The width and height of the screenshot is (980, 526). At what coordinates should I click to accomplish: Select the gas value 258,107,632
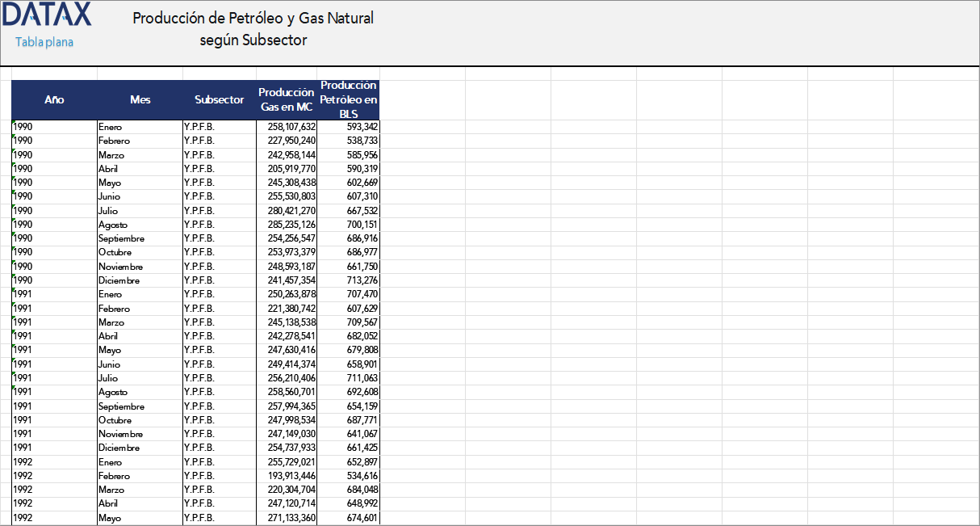click(x=291, y=126)
